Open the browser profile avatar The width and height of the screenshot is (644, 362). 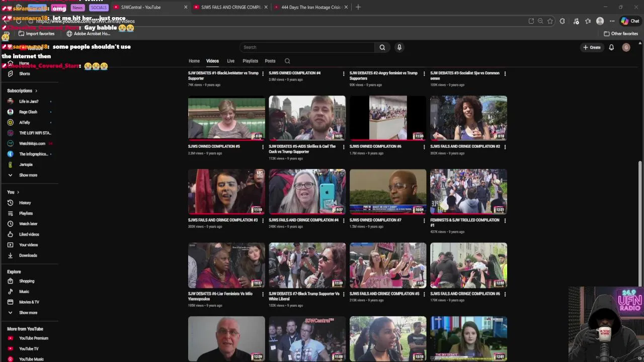point(600,21)
